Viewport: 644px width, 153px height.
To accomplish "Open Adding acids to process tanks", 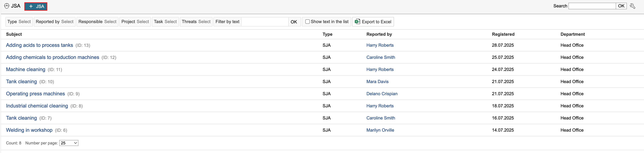I will (x=40, y=45).
